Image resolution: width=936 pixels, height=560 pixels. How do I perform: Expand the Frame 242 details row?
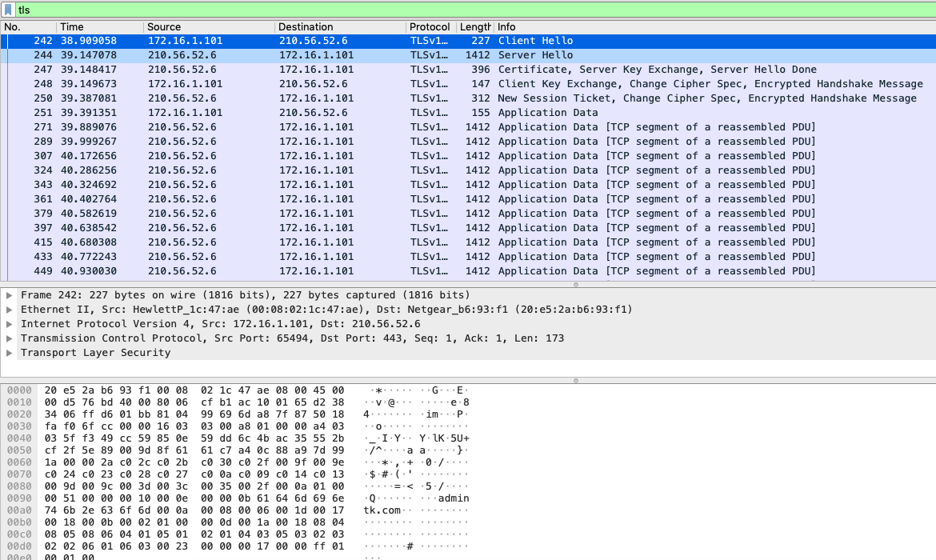[x=9, y=295]
